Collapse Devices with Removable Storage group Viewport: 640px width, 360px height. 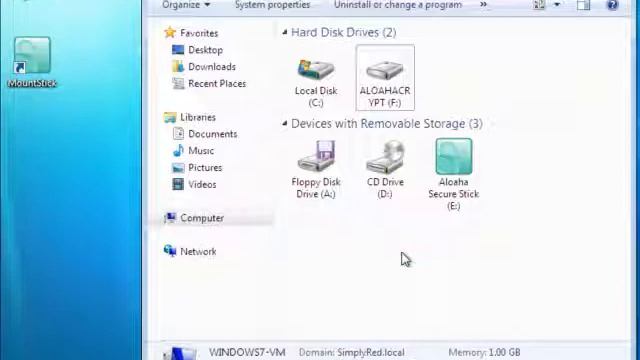click(x=284, y=123)
